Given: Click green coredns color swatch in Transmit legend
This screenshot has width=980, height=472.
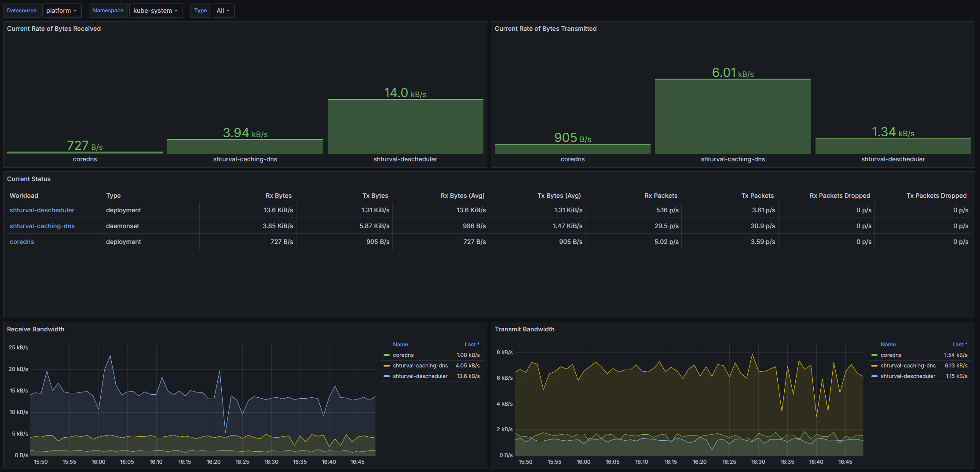Looking at the screenshot, I should click(x=874, y=355).
